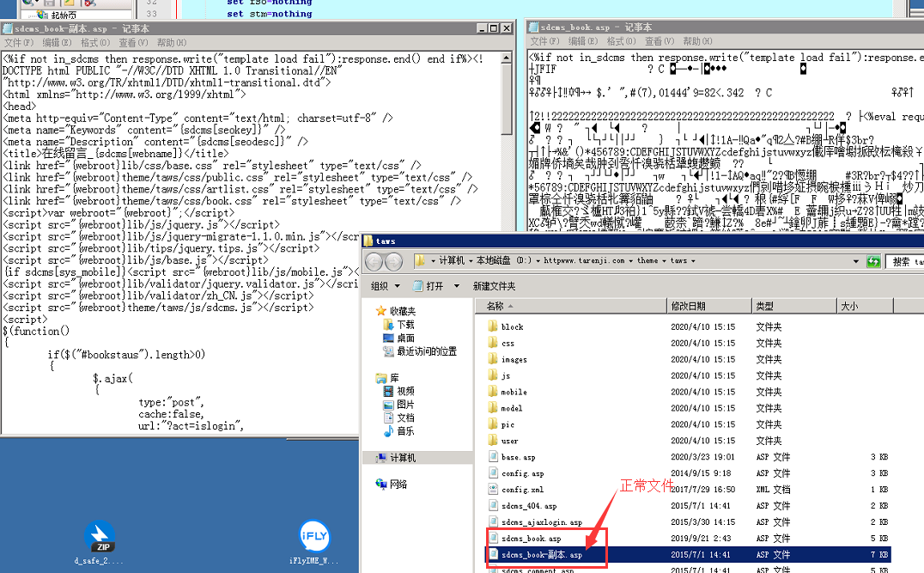The height and width of the screenshot is (573, 924).
Task: Expand the arrow next to 打开 button
Action: [456, 286]
